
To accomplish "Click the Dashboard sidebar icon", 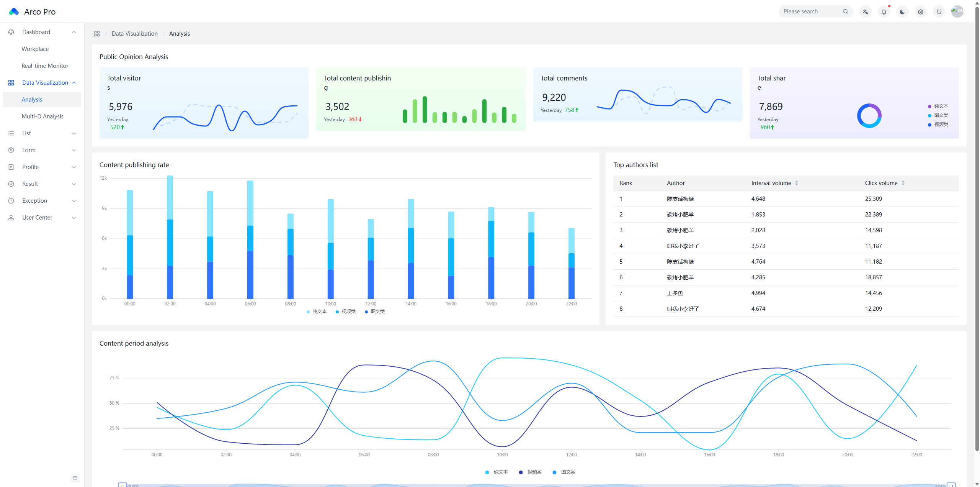I will click(11, 32).
